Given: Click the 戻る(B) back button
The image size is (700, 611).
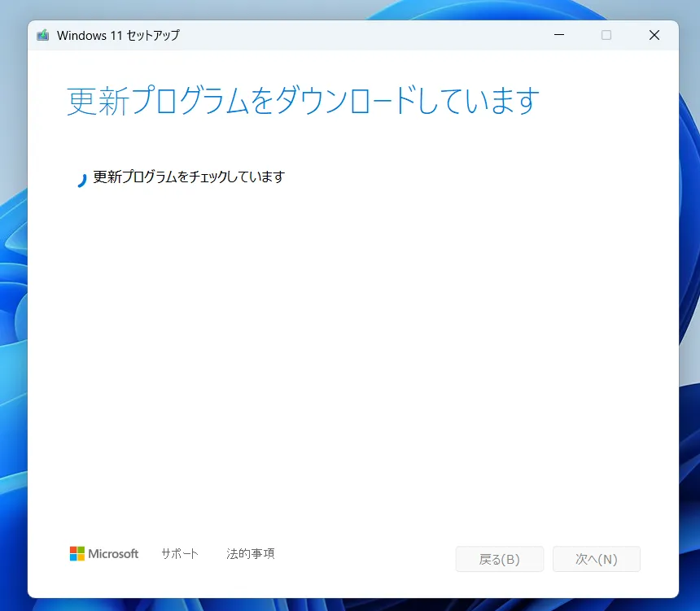Looking at the screenshot, I should point(500,559).
